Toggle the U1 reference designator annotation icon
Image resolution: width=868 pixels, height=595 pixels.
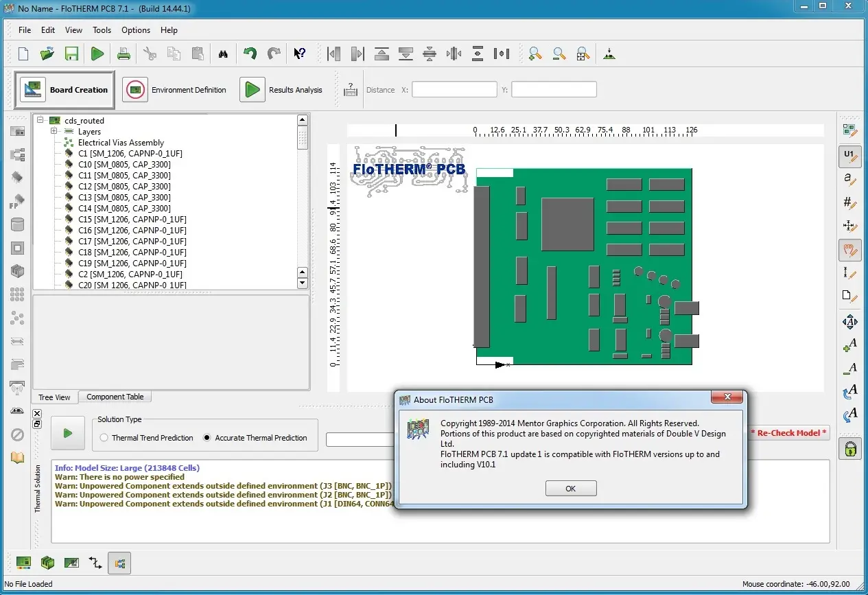(x=850, y=156)
